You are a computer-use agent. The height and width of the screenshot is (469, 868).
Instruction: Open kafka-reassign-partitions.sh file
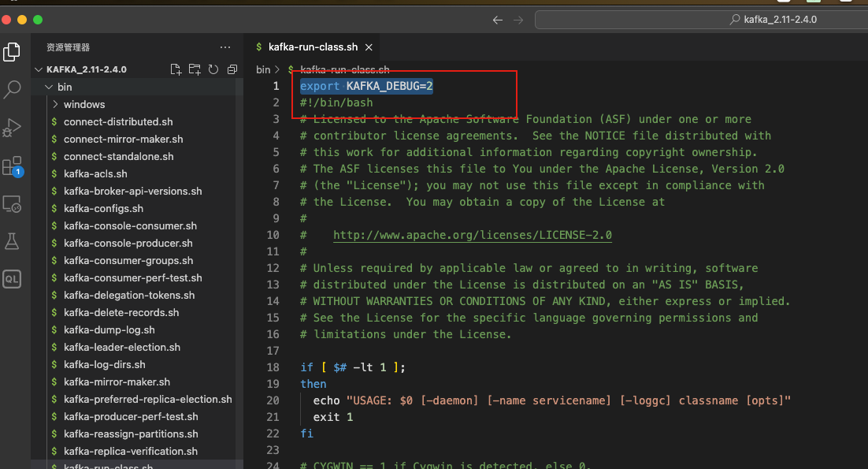131,434
